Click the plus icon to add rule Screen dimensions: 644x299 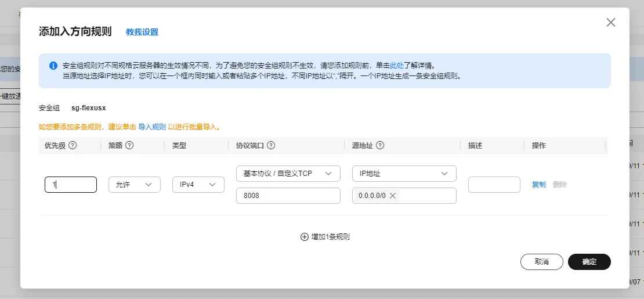click(x=304, y=237)
